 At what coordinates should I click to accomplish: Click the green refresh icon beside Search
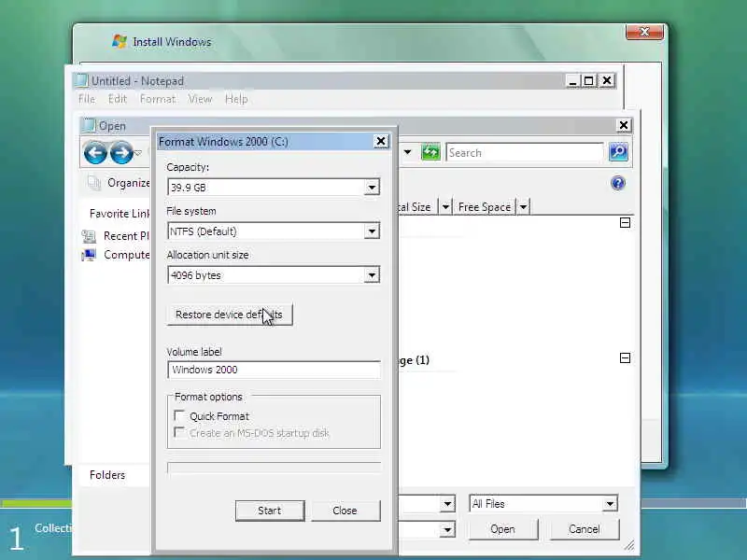click(430, 152)
